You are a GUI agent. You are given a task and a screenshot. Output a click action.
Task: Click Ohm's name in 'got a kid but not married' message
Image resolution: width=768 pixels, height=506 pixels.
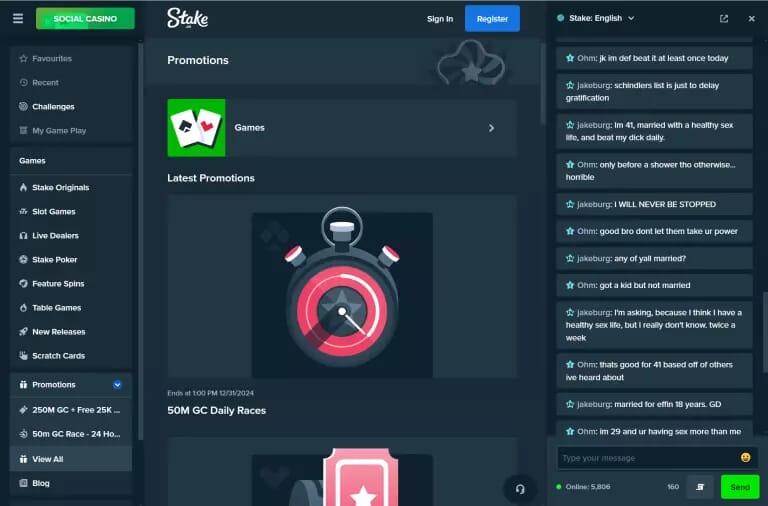(586, 285)
